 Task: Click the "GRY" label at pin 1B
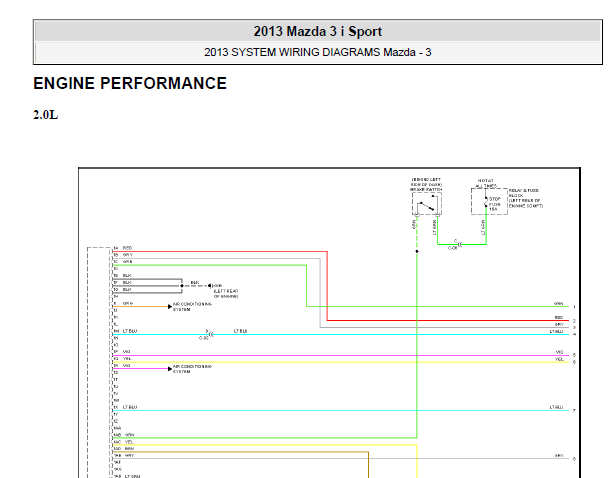pos(127,255)
